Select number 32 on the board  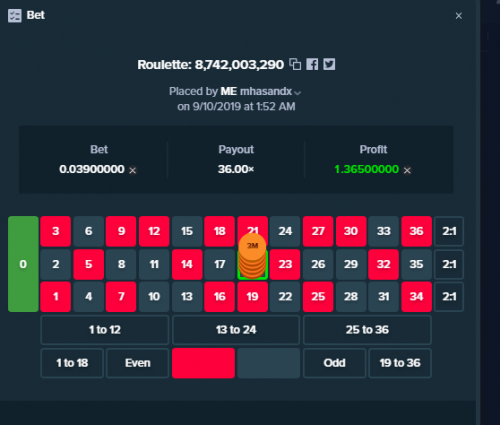click(x=383, y=264)
